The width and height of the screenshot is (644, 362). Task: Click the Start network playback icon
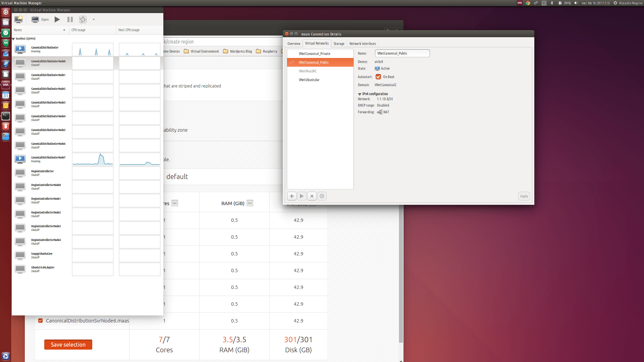click(302, 195)
